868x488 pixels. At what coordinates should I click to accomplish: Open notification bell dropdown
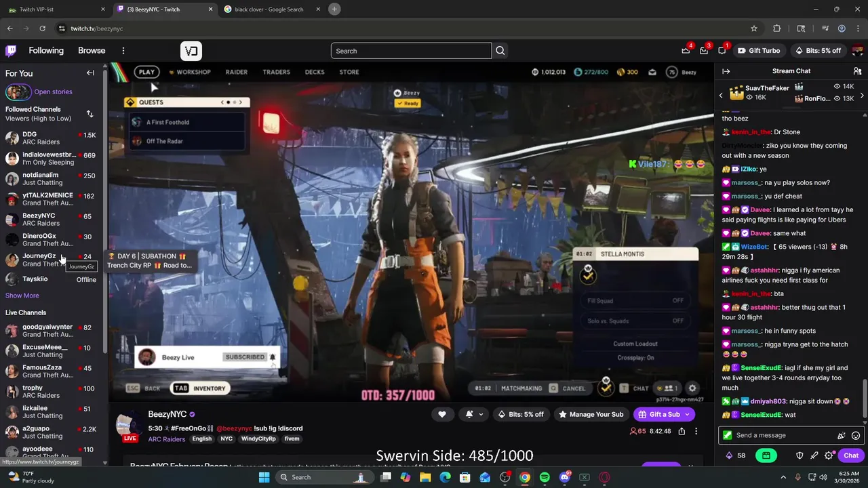473,415
